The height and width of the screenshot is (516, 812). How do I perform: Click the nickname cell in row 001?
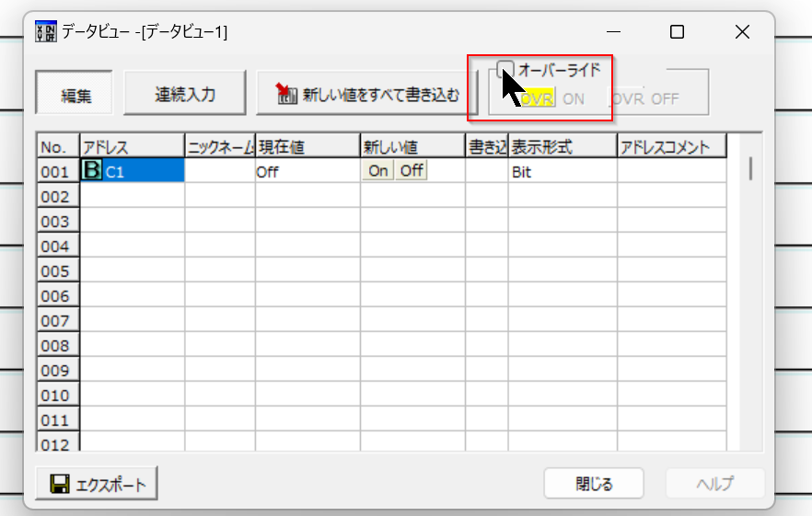click(220, 170)
